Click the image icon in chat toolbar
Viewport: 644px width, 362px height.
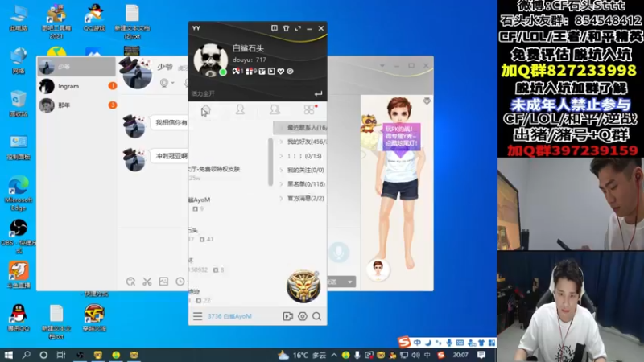[163, 282]
